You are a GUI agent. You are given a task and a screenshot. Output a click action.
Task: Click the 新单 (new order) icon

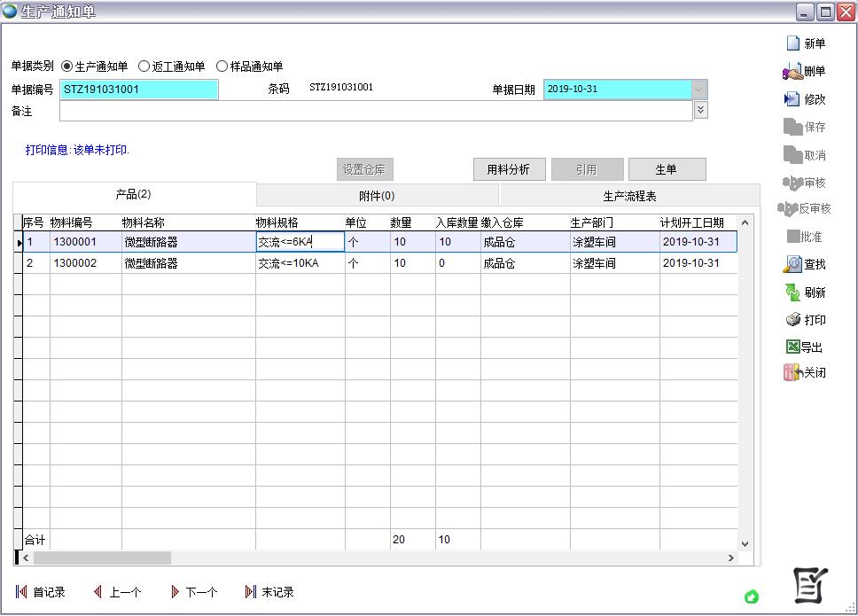click(793, 43)
